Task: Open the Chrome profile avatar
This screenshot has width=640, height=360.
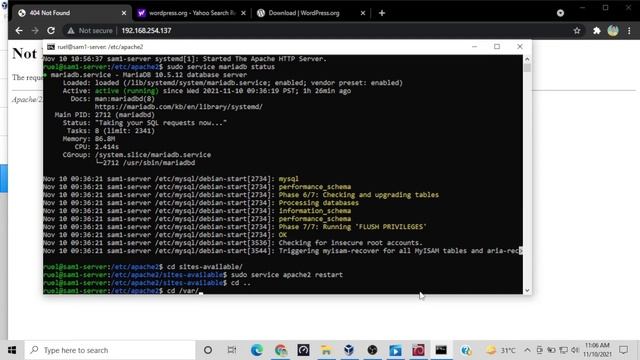Action: 613,31
